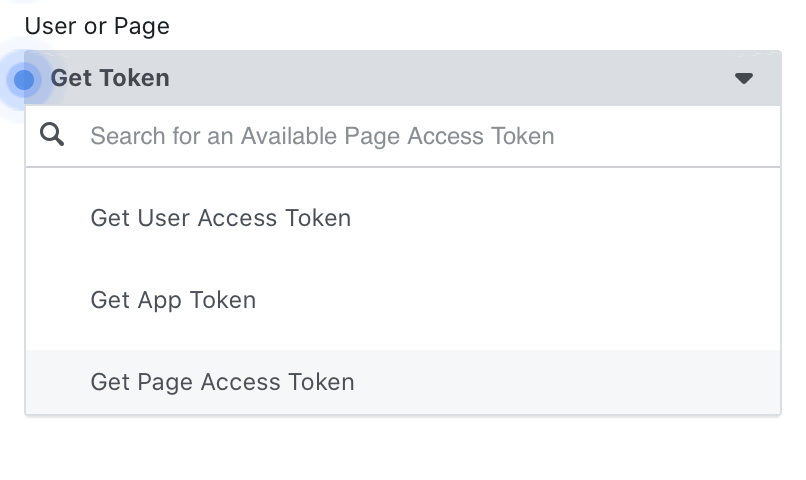Viewport: 806px width, 480px height.
Task: Click the App Token menu row
Action: click(x=403, y=300)
